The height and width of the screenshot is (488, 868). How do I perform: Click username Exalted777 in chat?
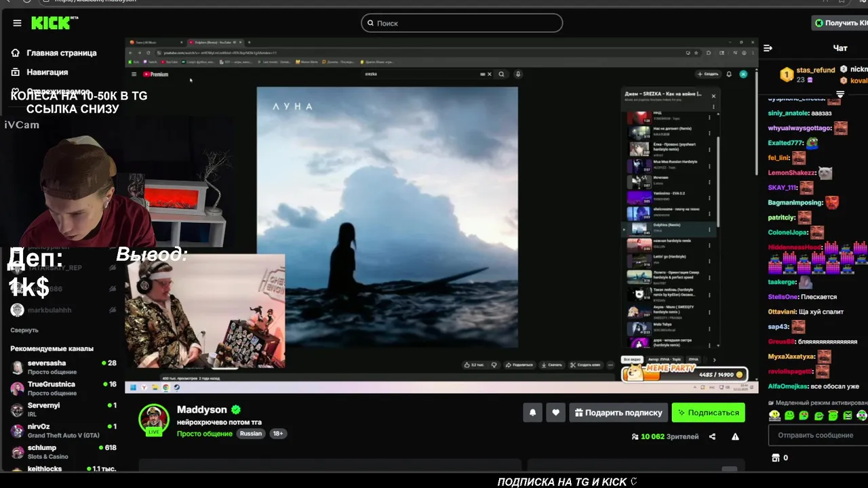click(x=785, y=143)
